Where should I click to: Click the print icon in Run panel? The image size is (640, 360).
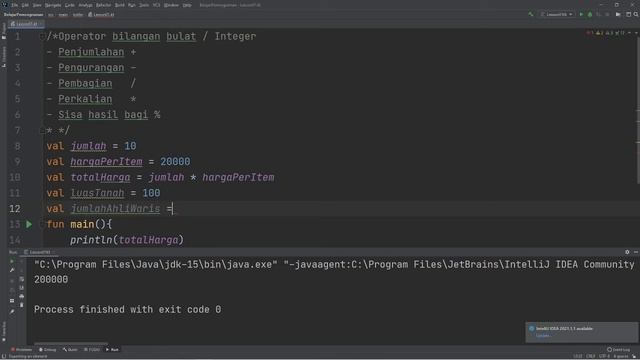(x=22, y=296)
